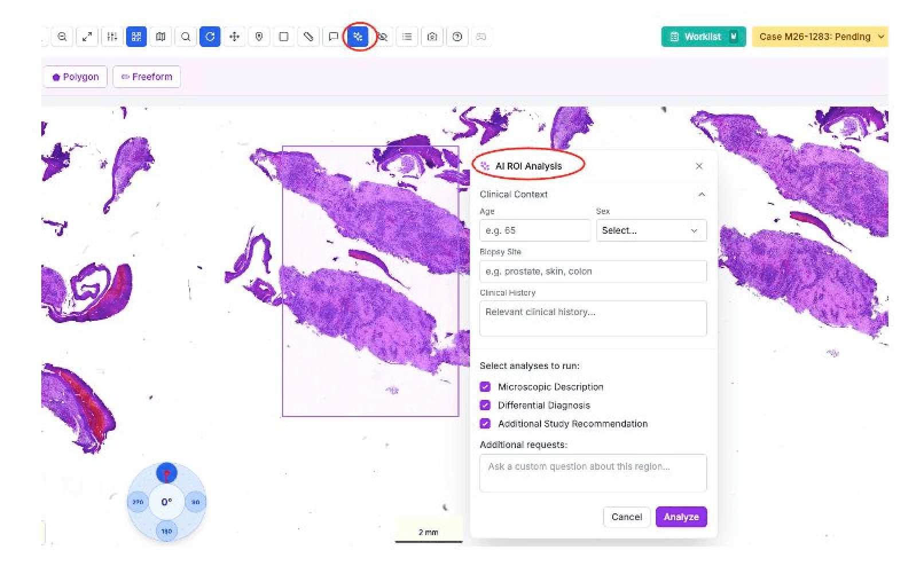
Task: Switch to the Freeform annotation mode
Action: point(147,76)
